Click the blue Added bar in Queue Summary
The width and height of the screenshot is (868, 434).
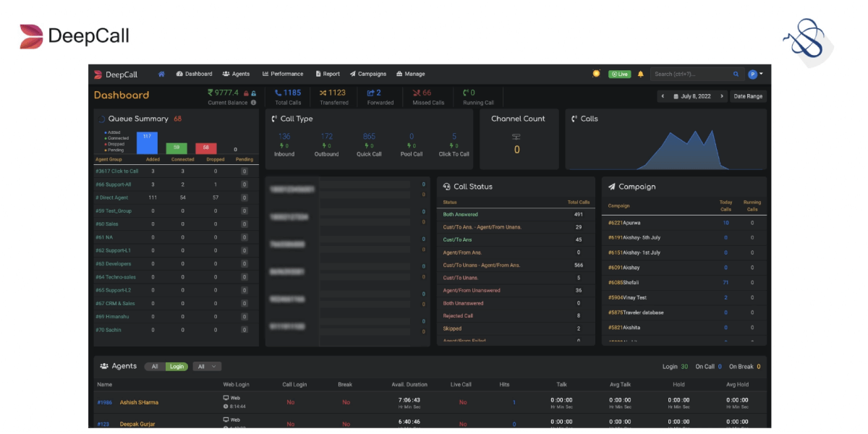coord(147,143)
